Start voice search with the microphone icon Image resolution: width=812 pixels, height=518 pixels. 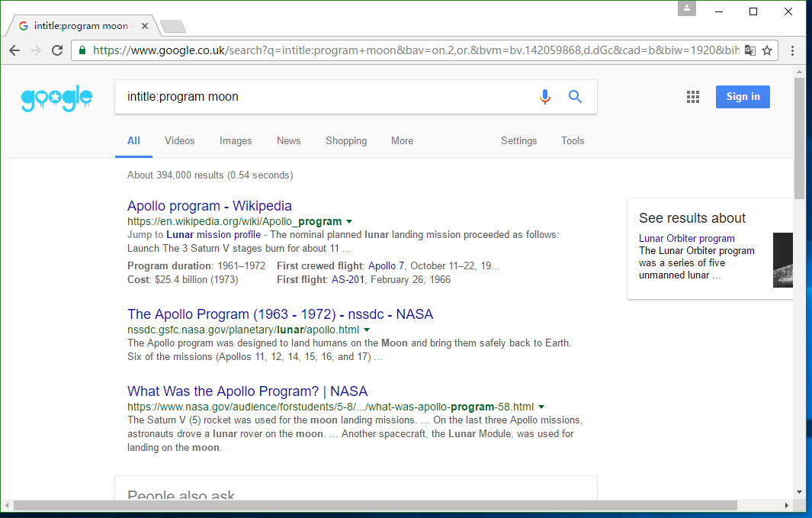[x=545, y=96]
